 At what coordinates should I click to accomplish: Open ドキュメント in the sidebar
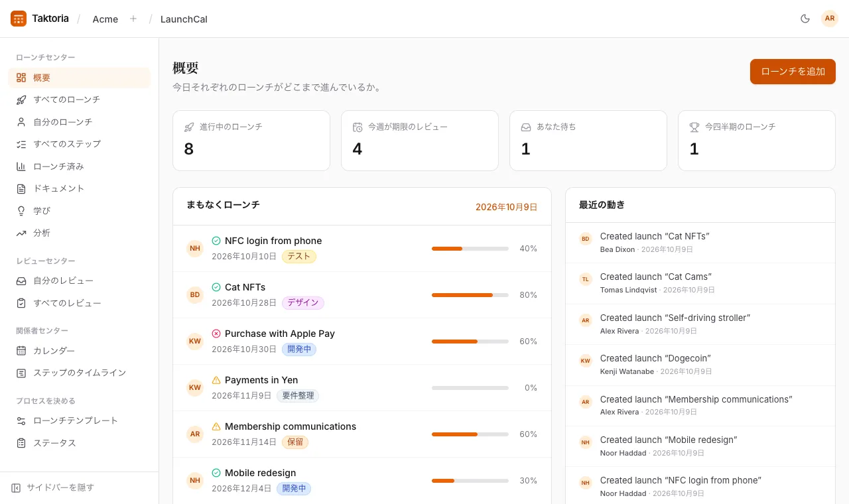(x=80, y=188)
